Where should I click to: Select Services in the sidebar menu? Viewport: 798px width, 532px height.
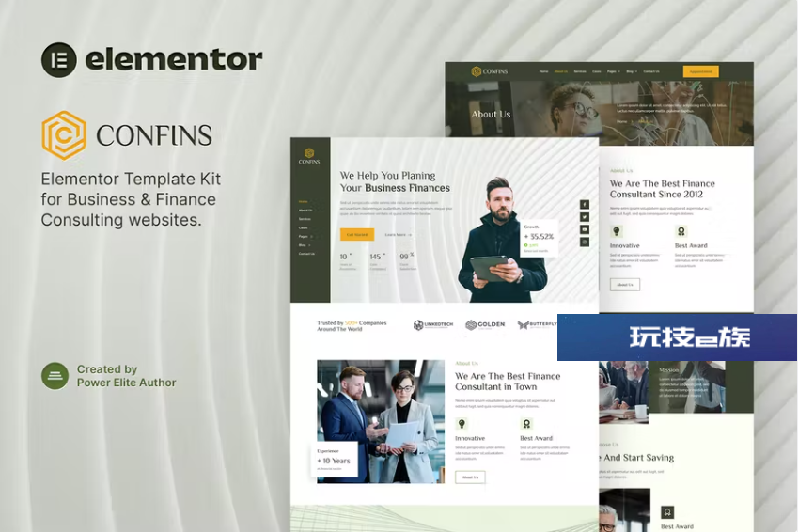click(305, 219)
